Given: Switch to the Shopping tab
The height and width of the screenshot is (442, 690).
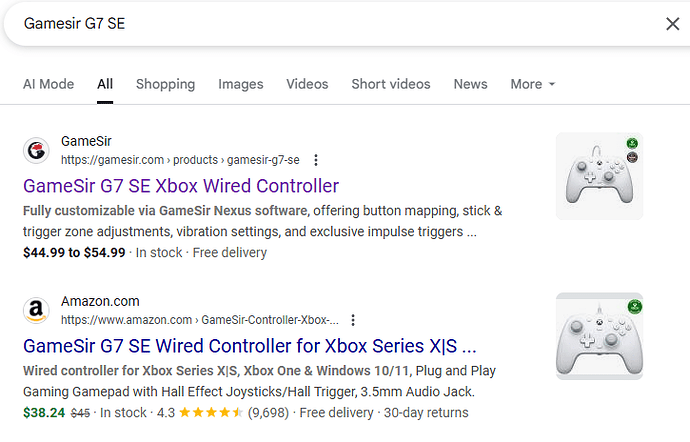Looking at the screenshot, I should point(165,84).
